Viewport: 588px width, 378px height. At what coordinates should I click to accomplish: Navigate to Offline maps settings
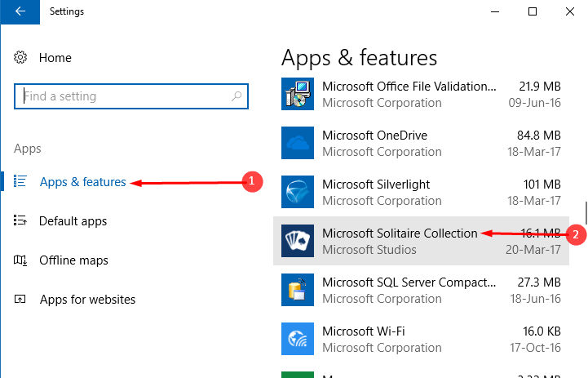click(x=74, y=260)
